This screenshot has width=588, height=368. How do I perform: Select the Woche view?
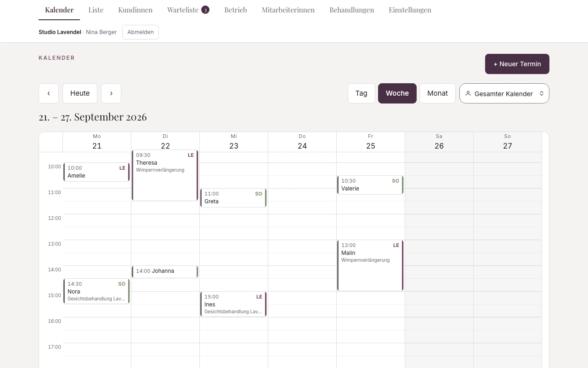point(397,93)
